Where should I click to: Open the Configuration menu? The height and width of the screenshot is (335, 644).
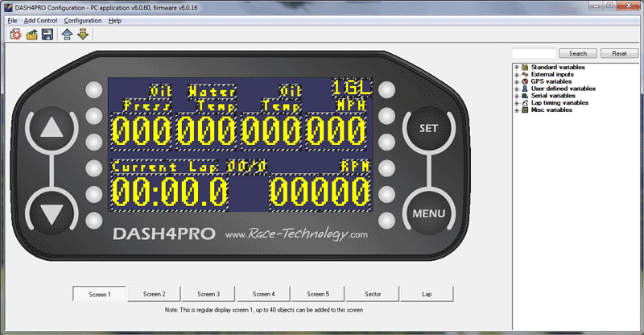click(x=83, y=20)
